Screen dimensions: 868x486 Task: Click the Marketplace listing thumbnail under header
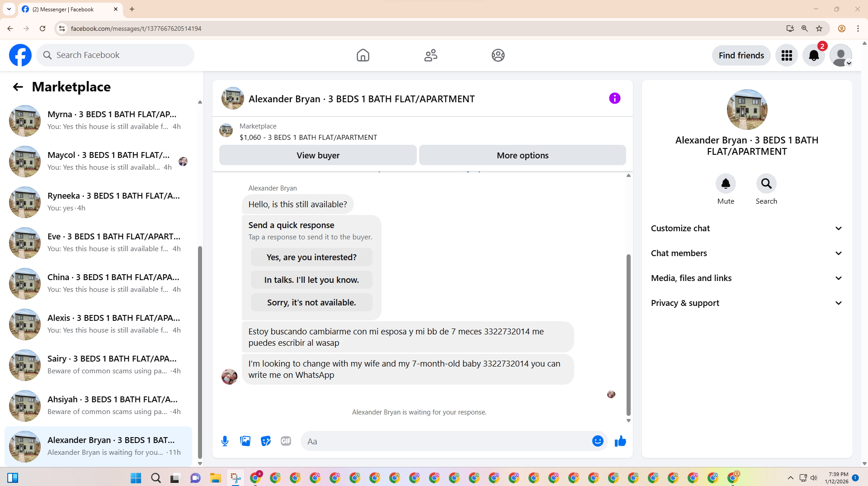click(x=226, y=131)
